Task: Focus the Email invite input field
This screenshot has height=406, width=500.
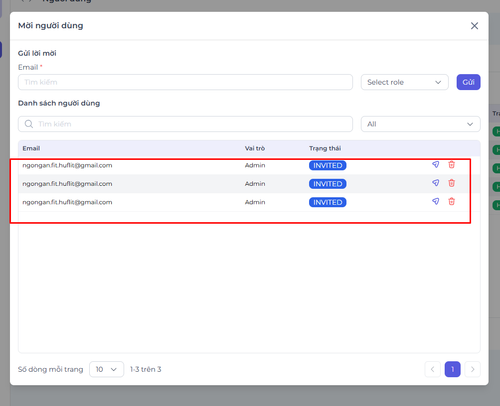Action: [x=185, y=82]
